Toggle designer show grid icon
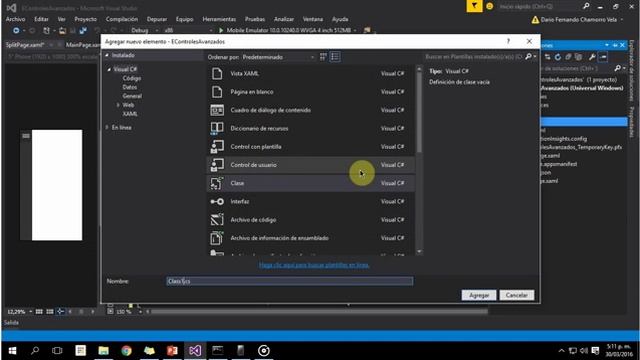Viewport: 640px width, 360px height. coord(39,312)
